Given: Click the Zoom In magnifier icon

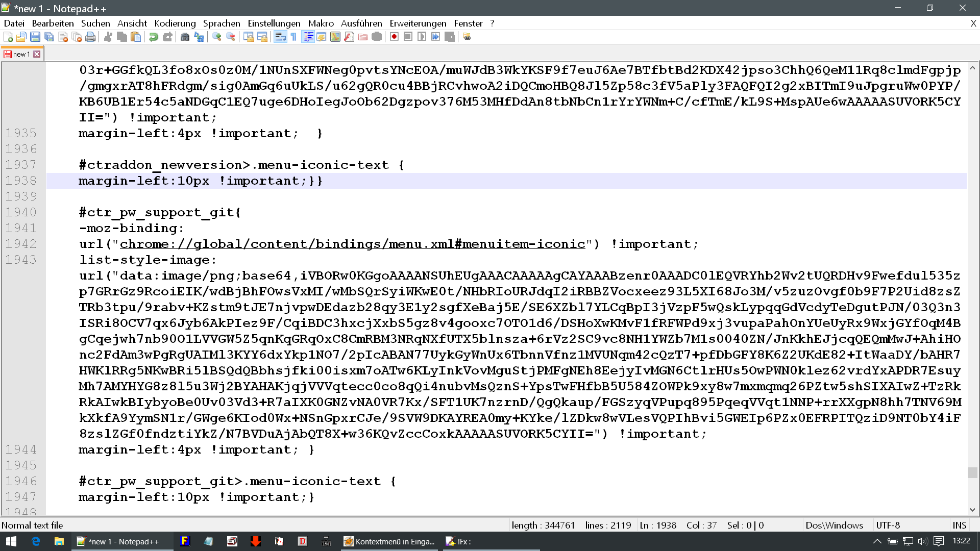Looking at the screenshot, I should point(216,37).
